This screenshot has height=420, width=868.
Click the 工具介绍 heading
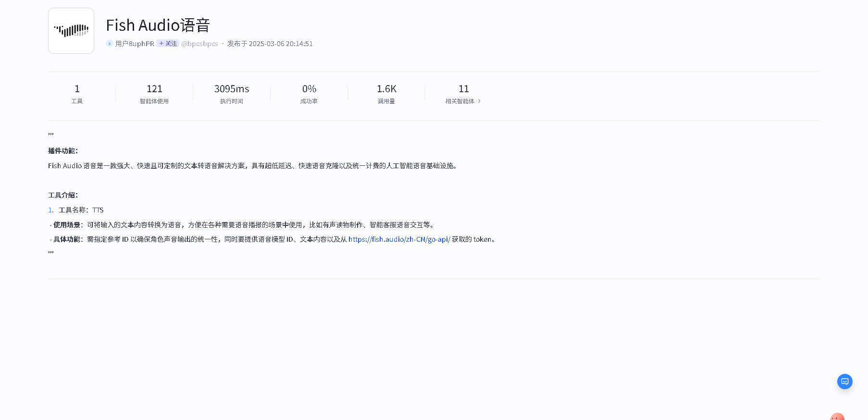pyautogui.click(x=63, y=195)
